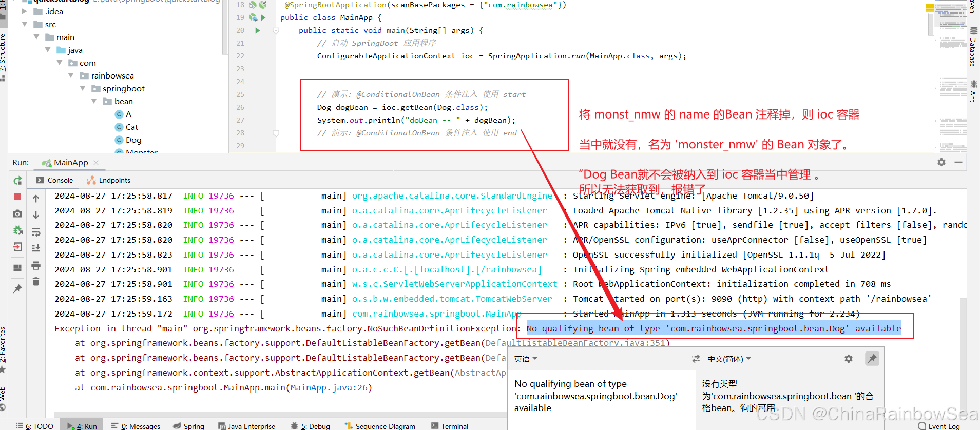Viewport: 980px width, 430px height.
Task: Close the MainApp run tab
Action: coord(96,162)
